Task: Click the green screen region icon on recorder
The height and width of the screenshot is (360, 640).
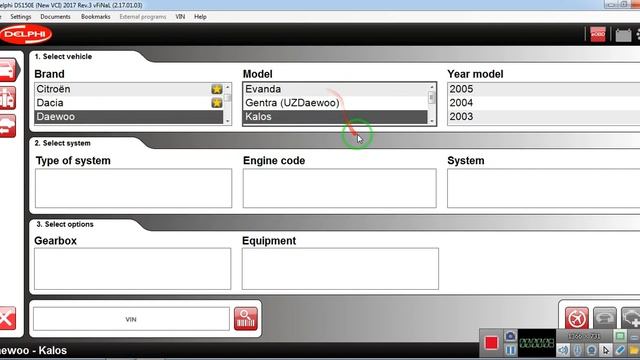Action: pos(620,336)
